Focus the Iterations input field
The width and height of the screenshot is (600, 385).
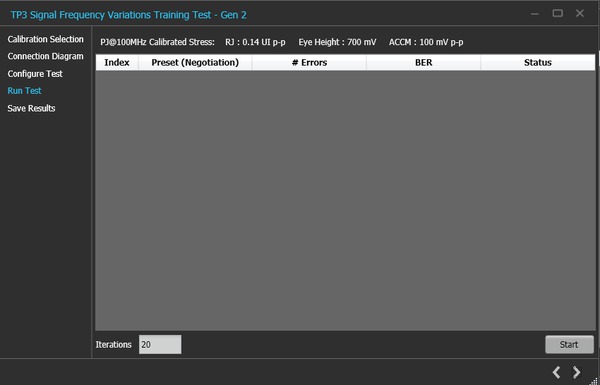[x=160, y=344]
